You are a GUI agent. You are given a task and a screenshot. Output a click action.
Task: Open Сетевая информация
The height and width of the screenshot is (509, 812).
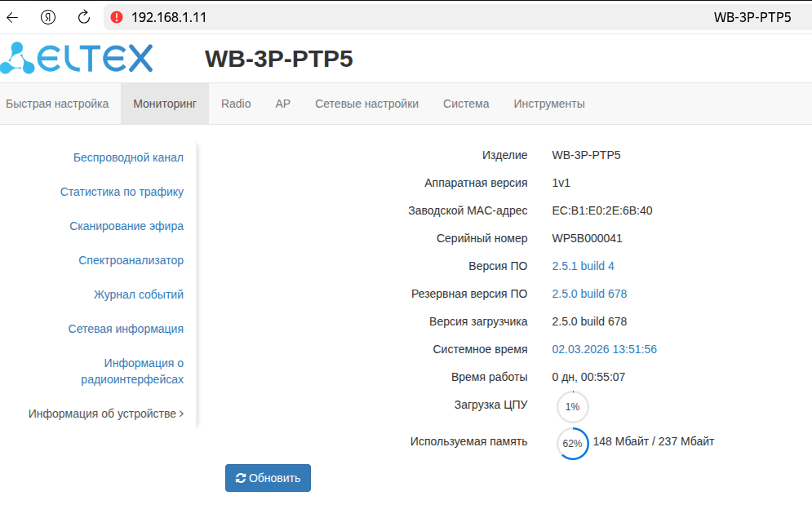tap(126, 328)
